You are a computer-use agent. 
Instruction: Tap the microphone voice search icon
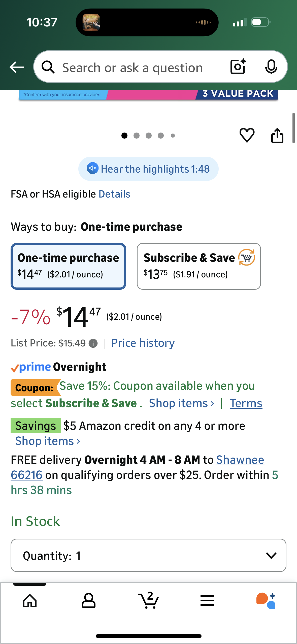(271, 67)
